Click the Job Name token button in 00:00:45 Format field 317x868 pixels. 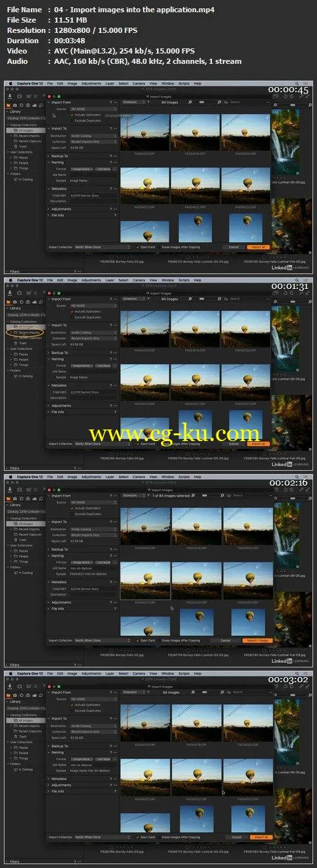(x=103, y=168)
